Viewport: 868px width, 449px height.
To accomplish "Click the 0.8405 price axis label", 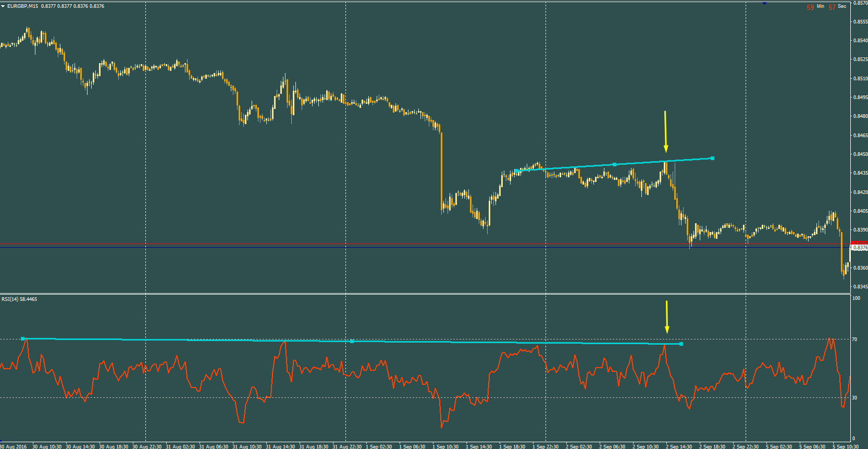I will point(860,211).
